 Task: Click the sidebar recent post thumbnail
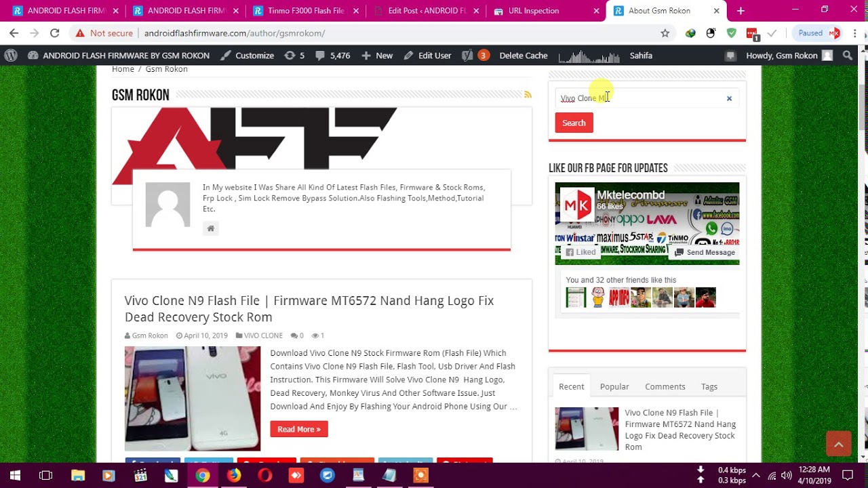tap(587, 428)
